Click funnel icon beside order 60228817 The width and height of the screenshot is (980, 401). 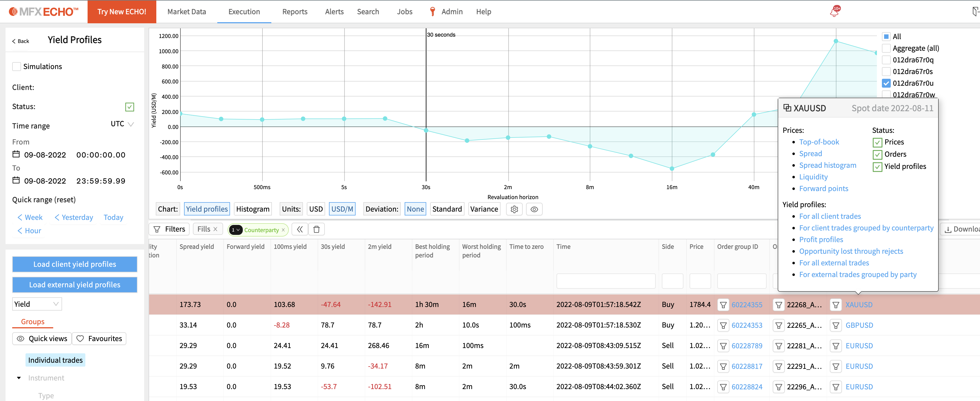tap(723, 366)
